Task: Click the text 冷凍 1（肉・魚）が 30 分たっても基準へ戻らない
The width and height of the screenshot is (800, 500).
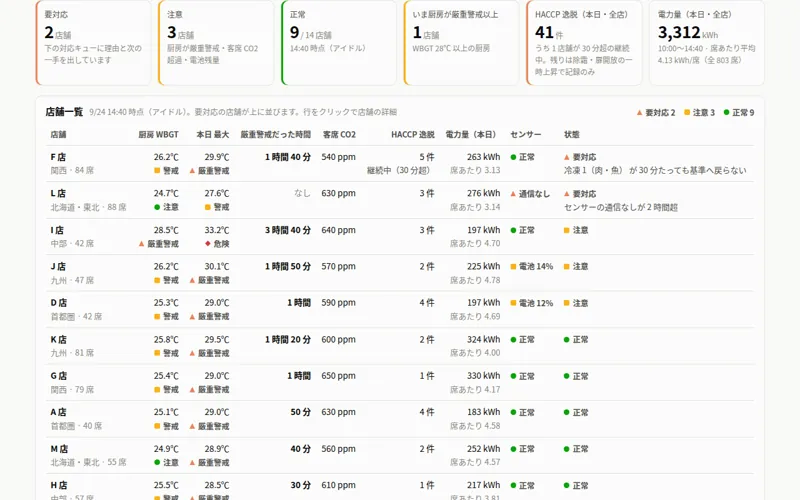Action: pyautogui.click(x=655, y=170)
